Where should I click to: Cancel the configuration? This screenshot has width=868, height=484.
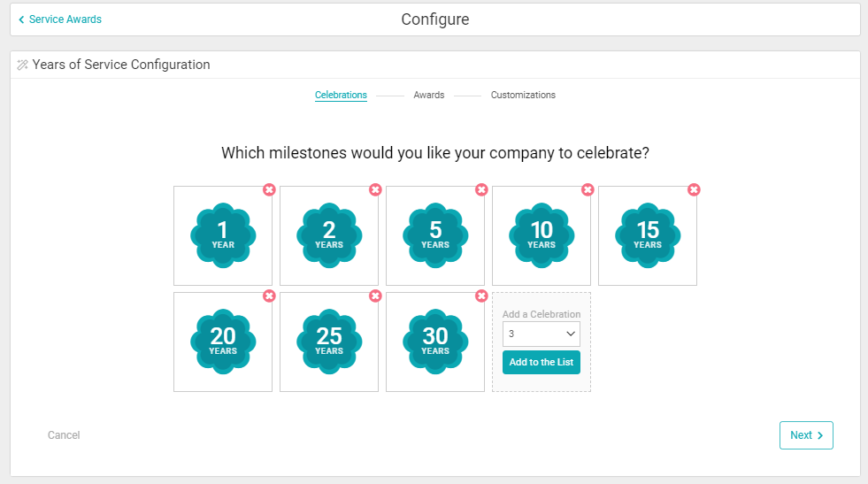(x=64, y=435)
